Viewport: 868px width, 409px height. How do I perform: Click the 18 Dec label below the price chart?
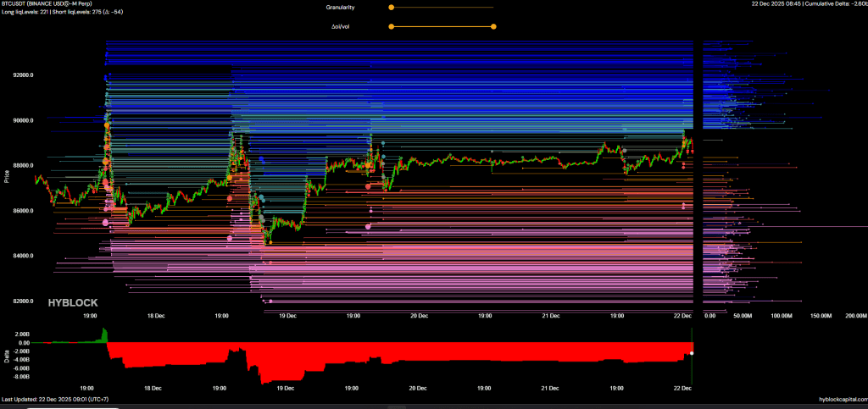point(153,315)
